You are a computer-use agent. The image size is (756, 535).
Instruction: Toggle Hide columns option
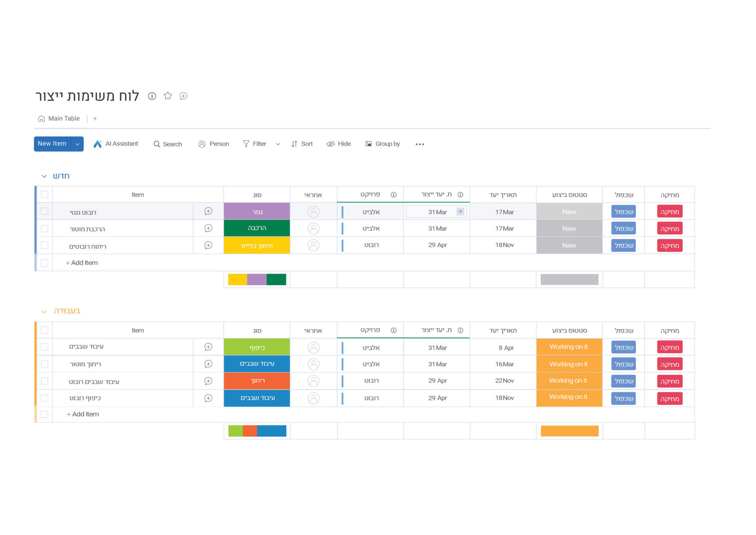pos(339,144)
